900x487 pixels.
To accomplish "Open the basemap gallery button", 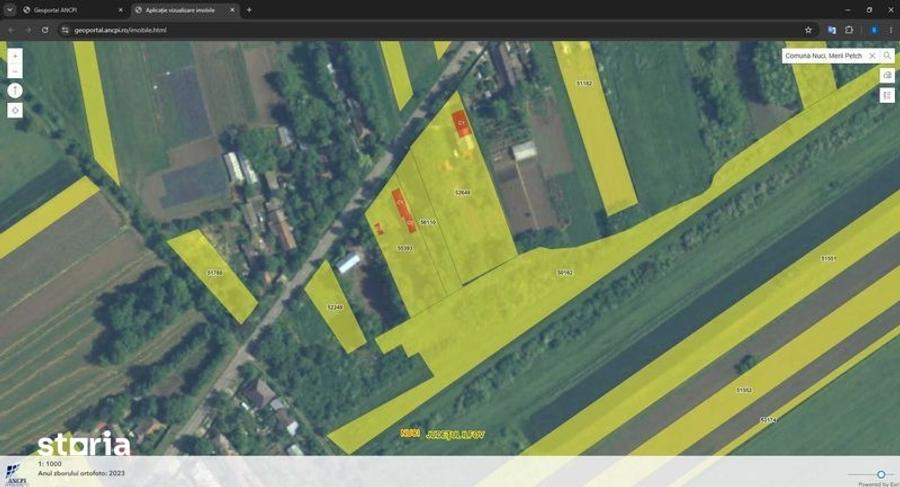I will 887,75.
